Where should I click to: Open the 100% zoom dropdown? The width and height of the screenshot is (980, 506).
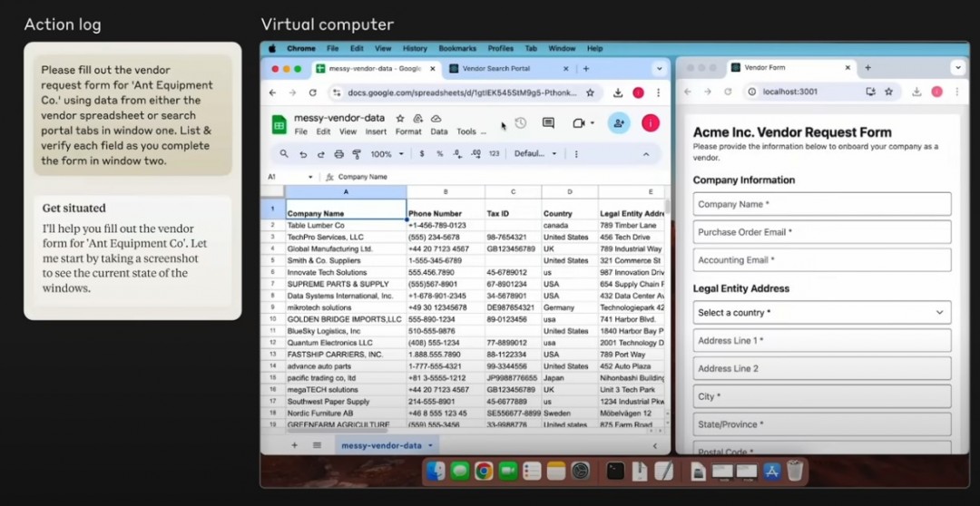[x=387, y=153]
